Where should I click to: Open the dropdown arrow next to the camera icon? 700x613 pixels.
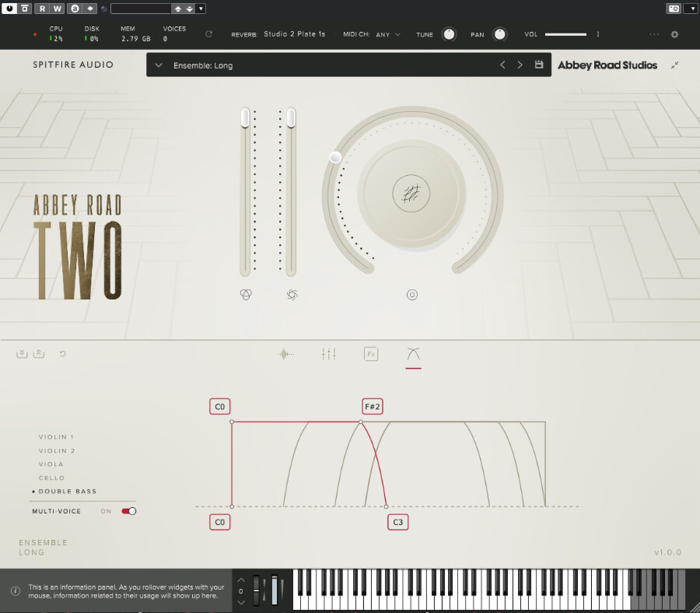point(691,9)
